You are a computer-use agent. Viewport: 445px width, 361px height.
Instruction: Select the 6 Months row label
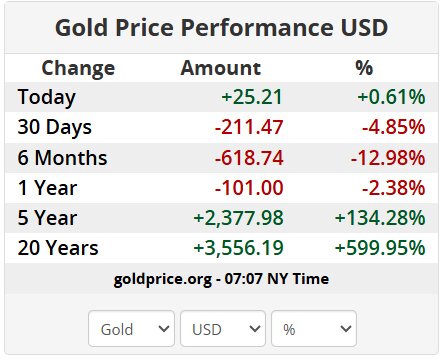(62, 158)
